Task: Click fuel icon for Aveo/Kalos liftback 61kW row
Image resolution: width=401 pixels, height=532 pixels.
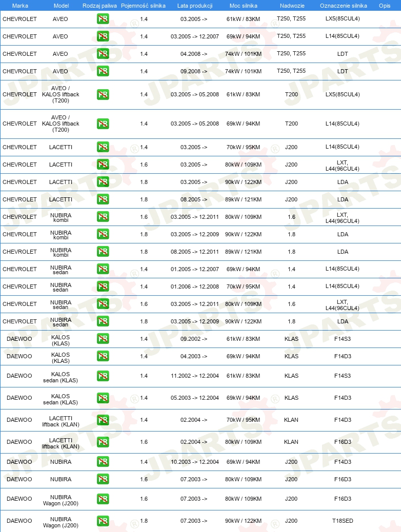Action: point(103,94)
